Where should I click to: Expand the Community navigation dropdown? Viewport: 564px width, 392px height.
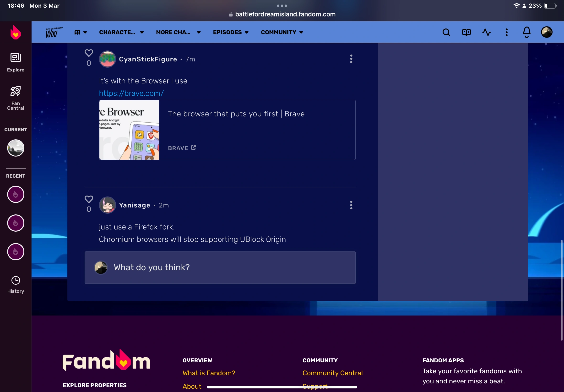(282, 32)
